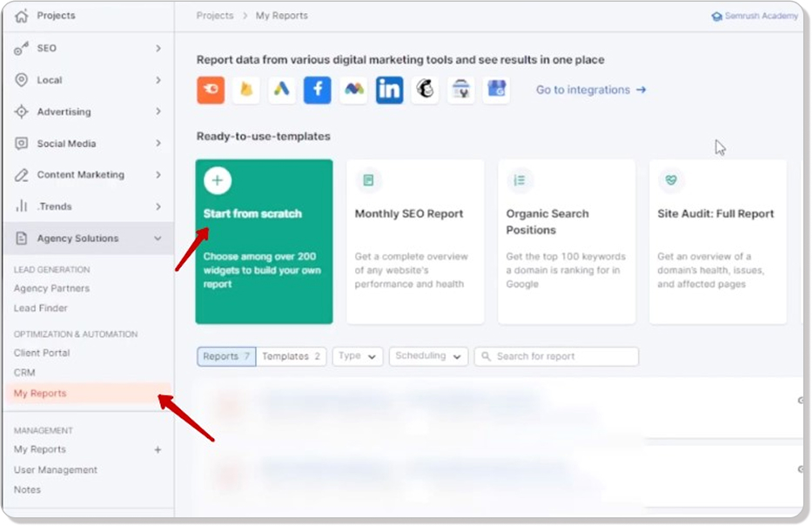Click the Social Media icon in sidebar
812x526 pixels.
(x=21, y=144)
